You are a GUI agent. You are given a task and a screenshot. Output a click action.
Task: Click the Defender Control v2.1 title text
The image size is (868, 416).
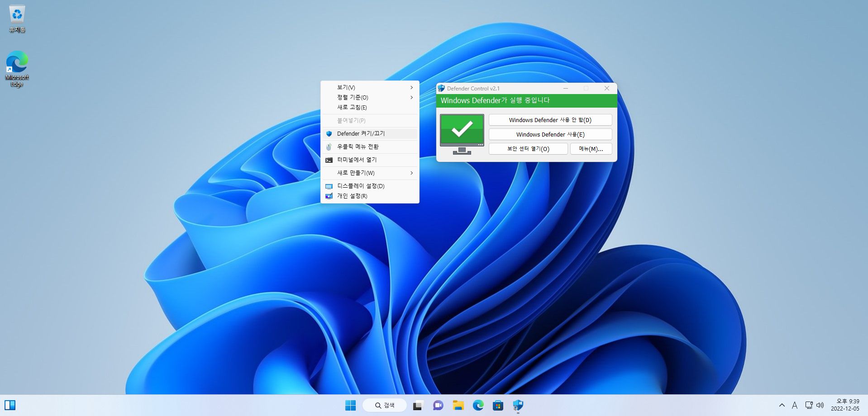pos(473,89)
